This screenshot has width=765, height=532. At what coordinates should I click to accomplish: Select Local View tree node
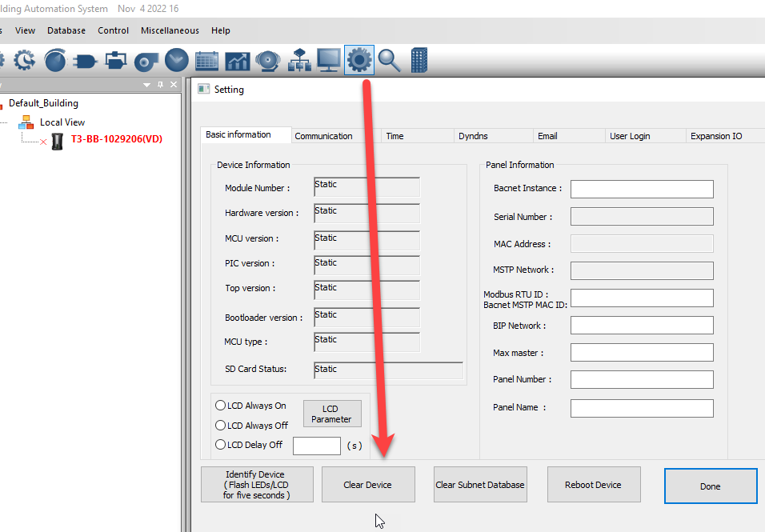pyautogui.click(x=62, y=122)
